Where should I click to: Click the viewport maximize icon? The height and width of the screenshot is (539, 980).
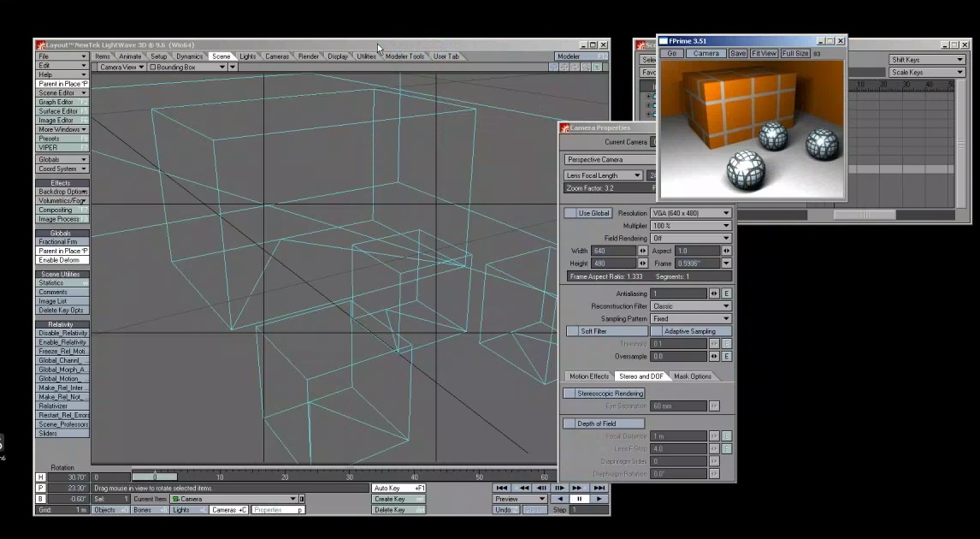coord(597,67)
